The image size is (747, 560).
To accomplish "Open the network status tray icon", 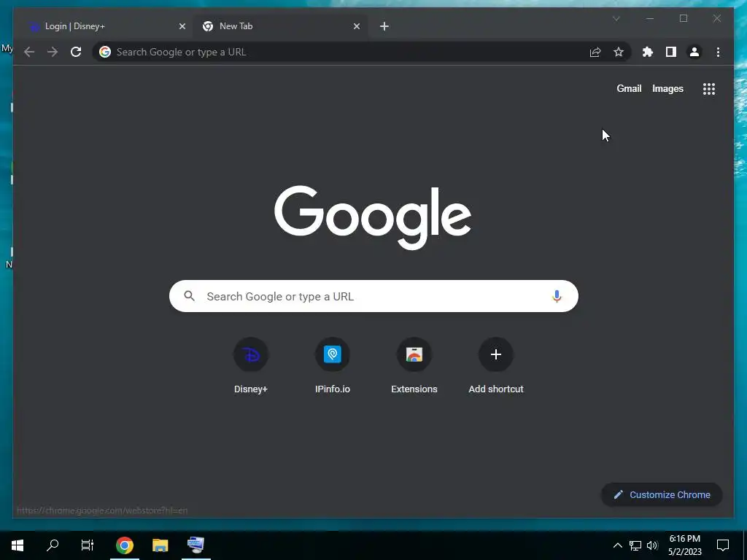I will click(x=635, y=545).
